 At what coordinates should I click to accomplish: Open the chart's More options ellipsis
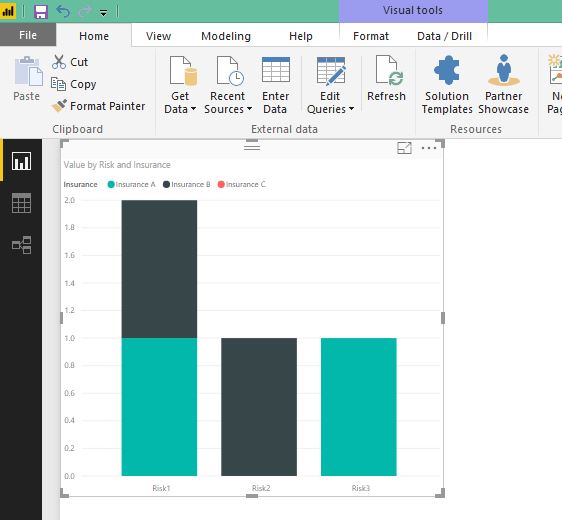(429, 148)
